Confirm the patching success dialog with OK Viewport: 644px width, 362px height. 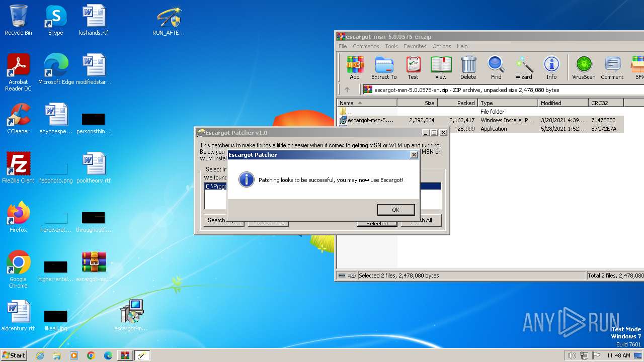(x=395, y=210)
